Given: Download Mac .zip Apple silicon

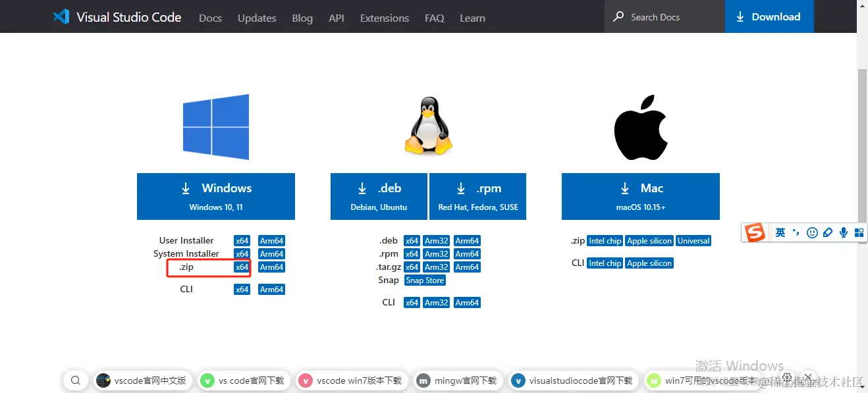Looking at the screenshot, I should [x=649, y=241].
